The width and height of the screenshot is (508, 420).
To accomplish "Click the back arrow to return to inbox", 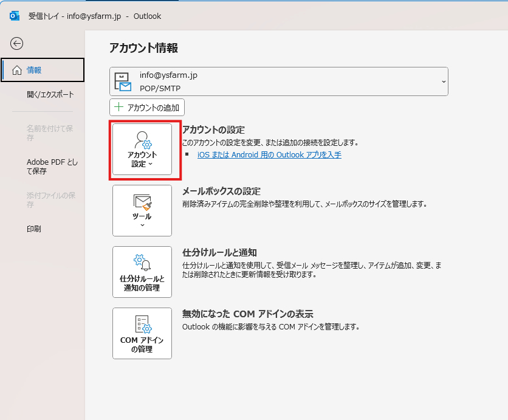I will [17, 43].
